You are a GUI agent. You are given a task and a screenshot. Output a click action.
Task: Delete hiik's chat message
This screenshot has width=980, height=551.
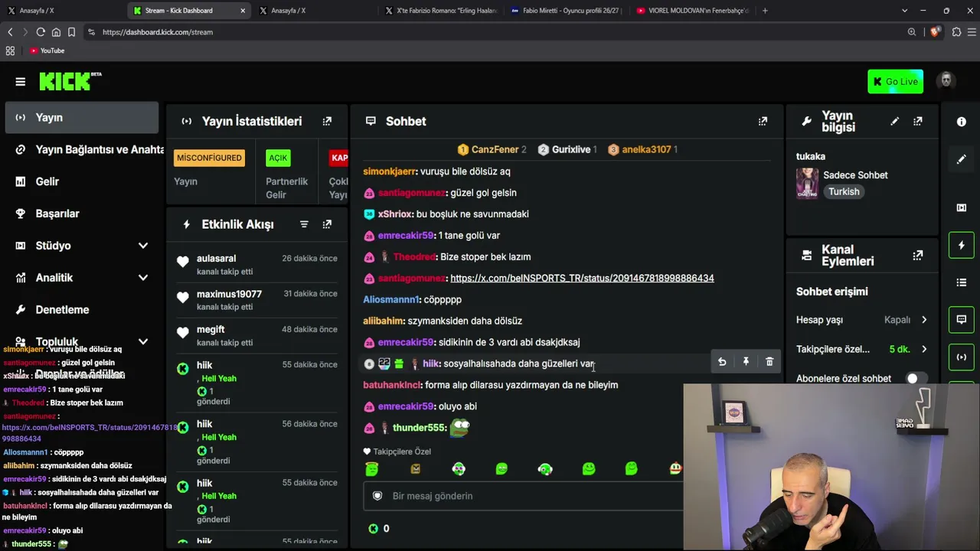[x=769, y=362]
